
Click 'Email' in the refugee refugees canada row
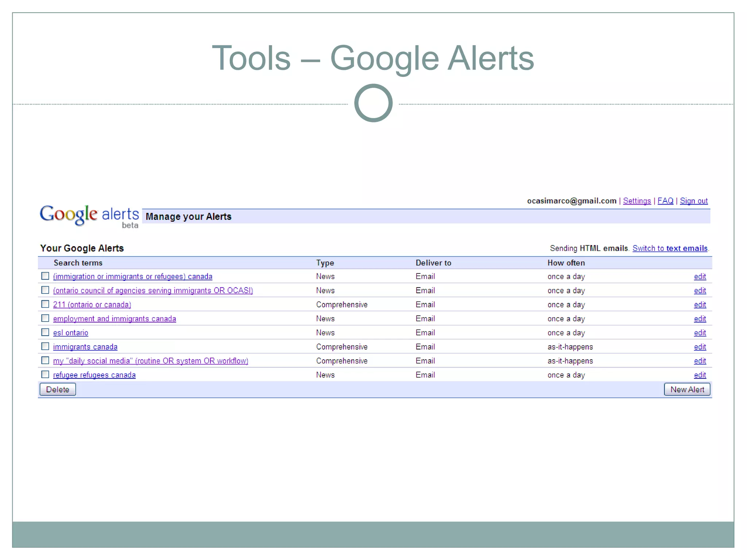pyautogui.click(x=425, y=375)
